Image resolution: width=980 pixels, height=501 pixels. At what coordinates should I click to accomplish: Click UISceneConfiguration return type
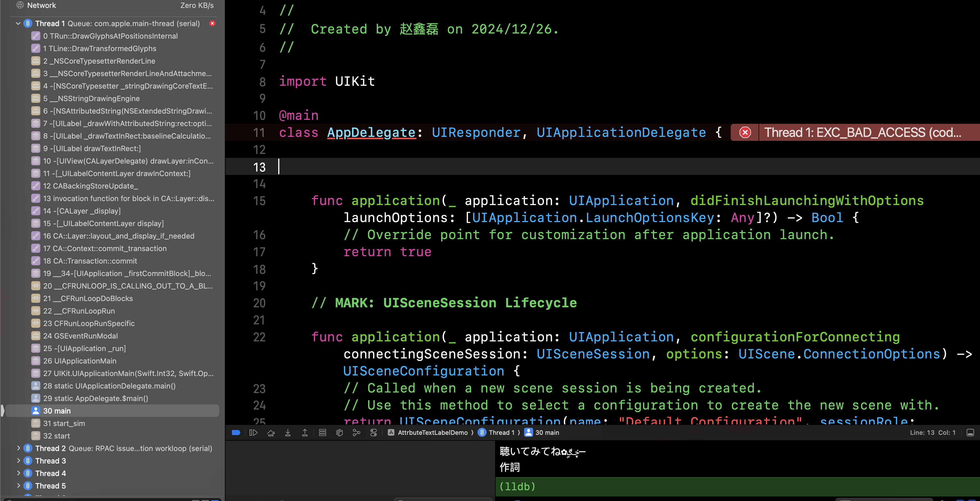point(423,371)
